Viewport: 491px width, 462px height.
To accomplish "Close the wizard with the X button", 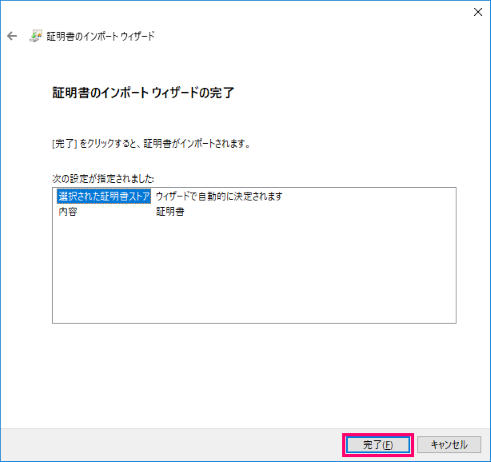I will click(478, 12).
